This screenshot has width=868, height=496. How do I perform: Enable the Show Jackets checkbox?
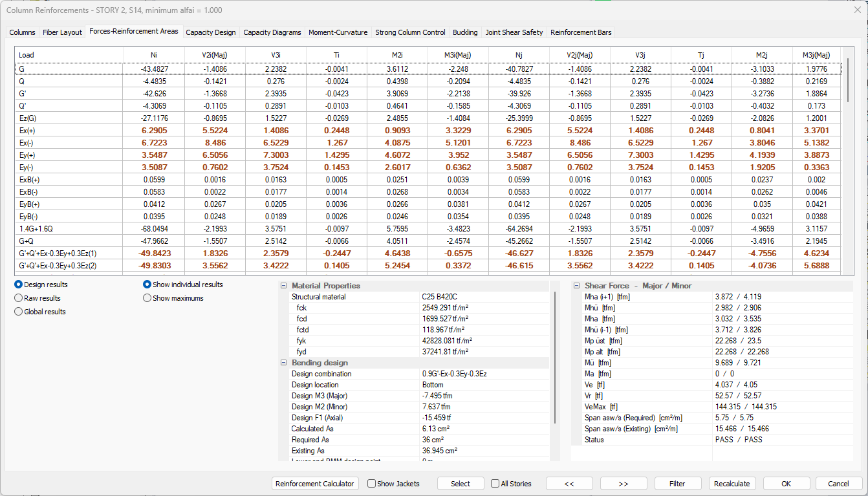372,484
